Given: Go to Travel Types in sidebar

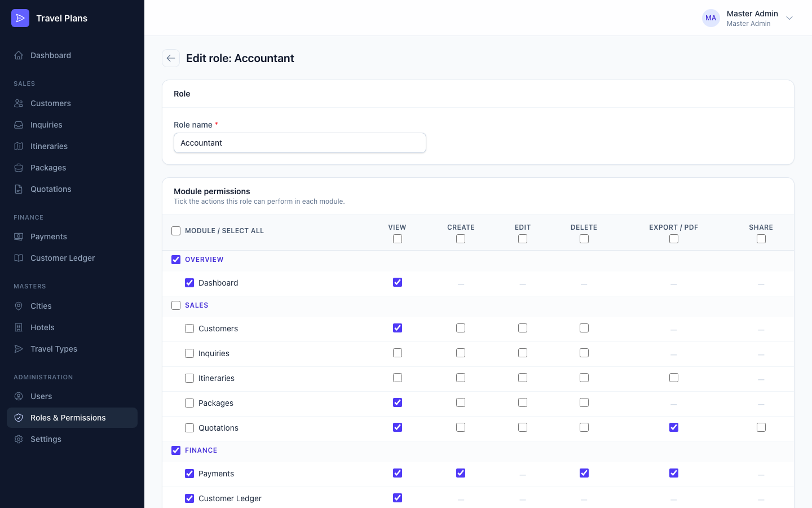Looking at the screenshot, I should coord(72,349).
